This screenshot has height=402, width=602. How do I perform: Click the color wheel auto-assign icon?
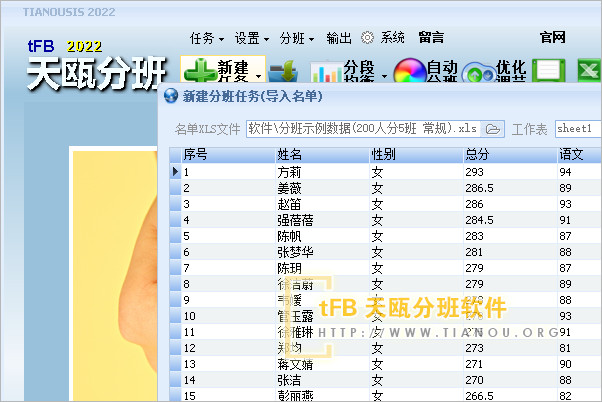[410, 71]
